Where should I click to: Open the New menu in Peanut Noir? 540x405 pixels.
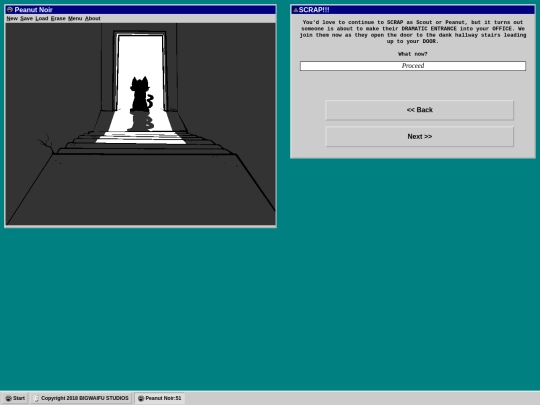tap(12, 19)
